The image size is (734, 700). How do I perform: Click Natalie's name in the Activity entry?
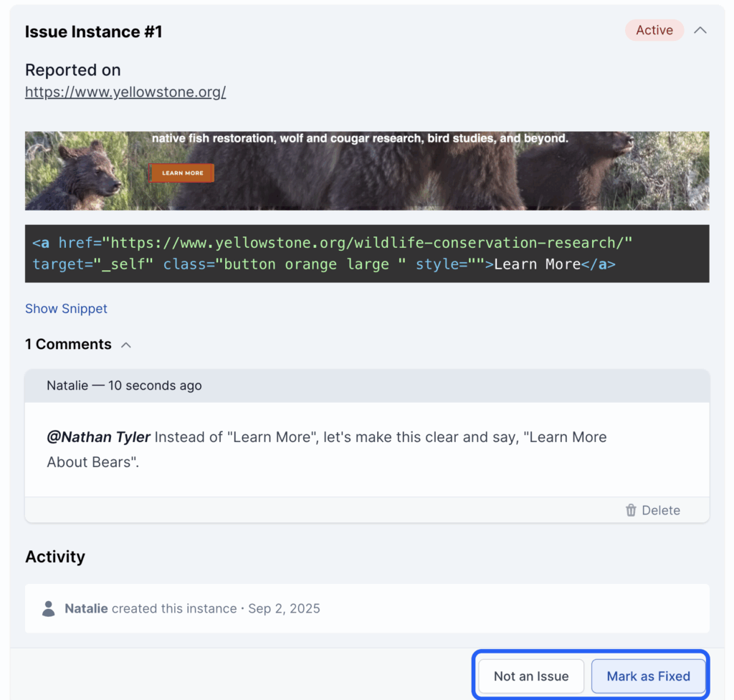86,608
